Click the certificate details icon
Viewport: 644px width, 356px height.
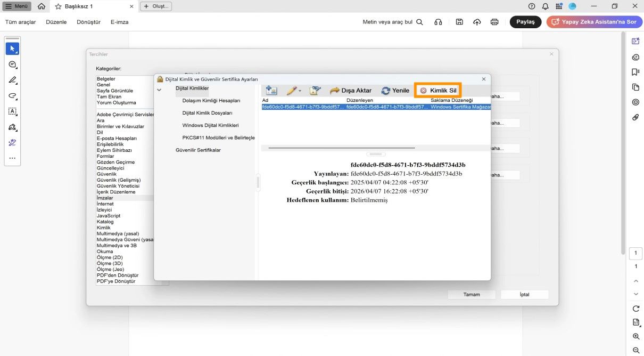[315, 91]
